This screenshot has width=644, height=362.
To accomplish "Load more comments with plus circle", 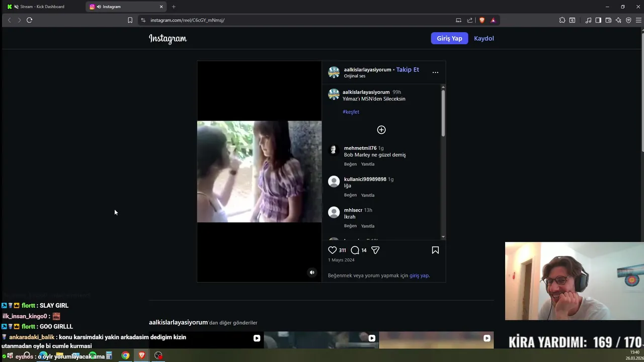I will (381, 130).
